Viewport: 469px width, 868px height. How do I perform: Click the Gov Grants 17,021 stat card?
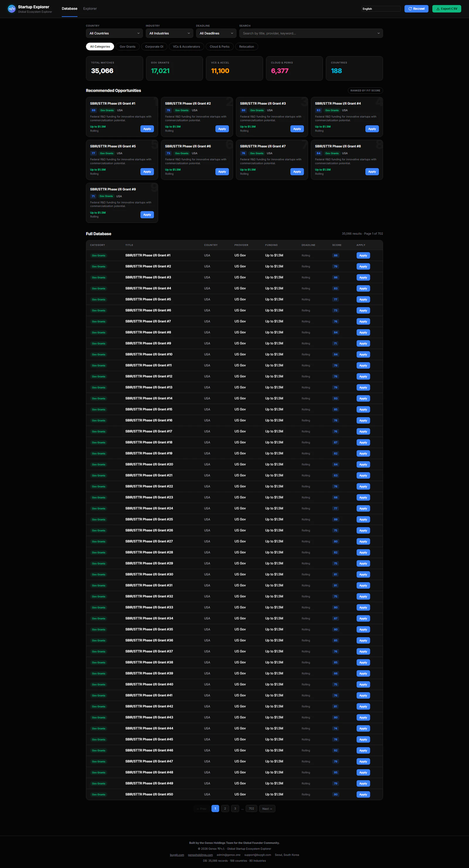[x=174, y=68]
